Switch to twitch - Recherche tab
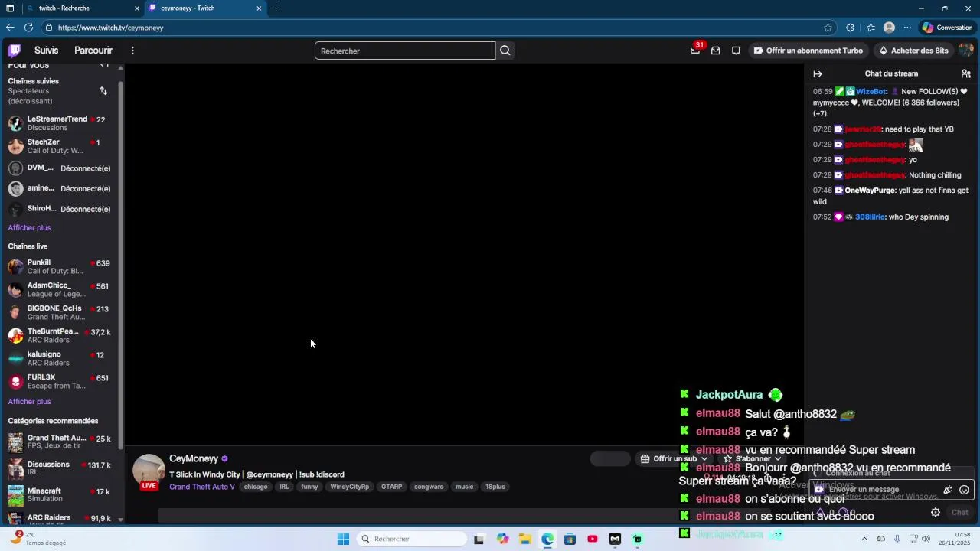980x551 pixels. [83, 8]
